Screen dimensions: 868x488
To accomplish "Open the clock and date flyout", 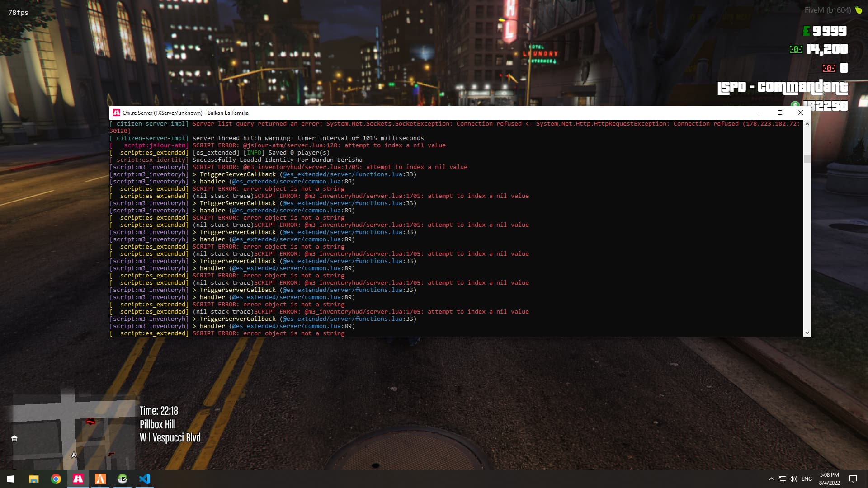I will point(829,479).
